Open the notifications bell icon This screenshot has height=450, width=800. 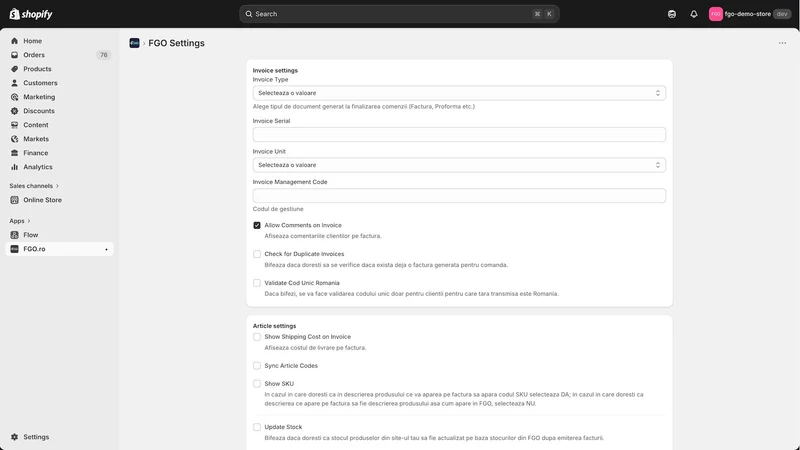pos(693,14)
